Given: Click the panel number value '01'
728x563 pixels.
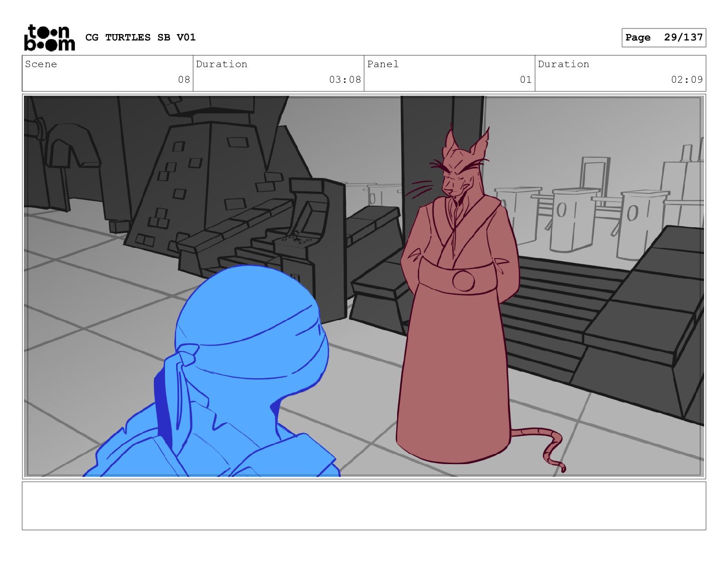Looking at the screenshot, I should (526, 80).
